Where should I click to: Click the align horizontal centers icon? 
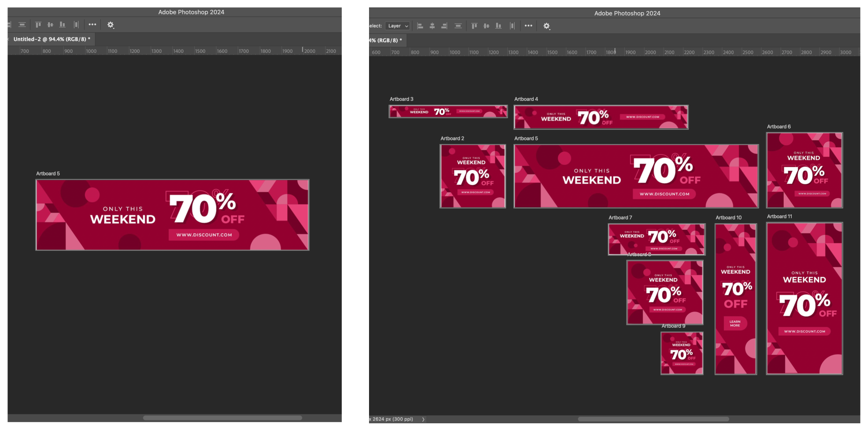pos(432,26)
